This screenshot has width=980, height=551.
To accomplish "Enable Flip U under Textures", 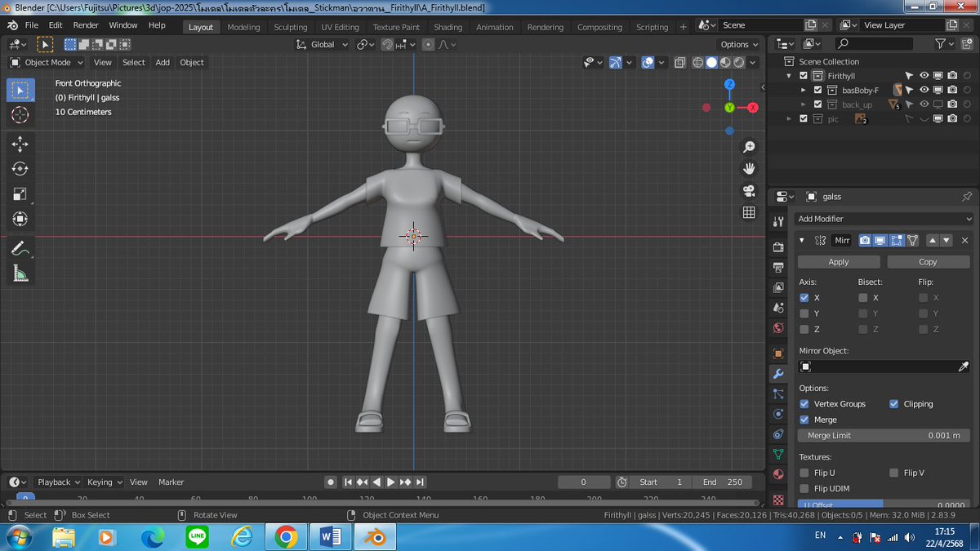I will click(x=805, y=472).
